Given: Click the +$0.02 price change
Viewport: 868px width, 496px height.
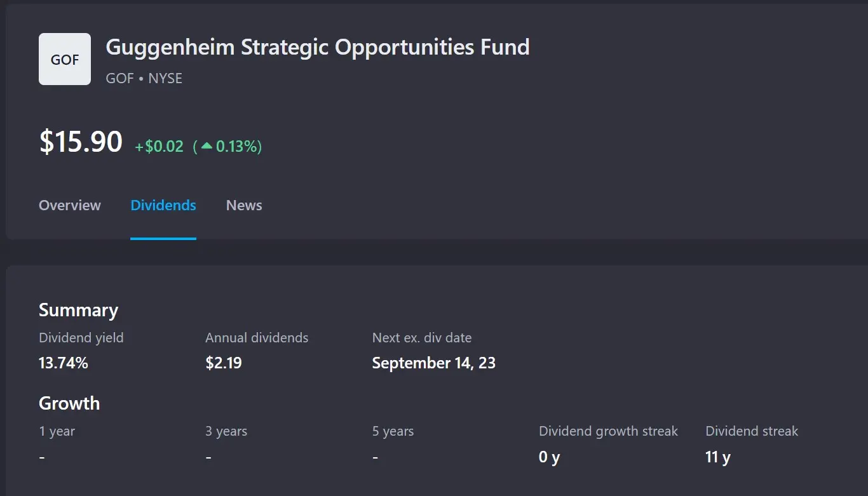Looking at the screenshot, I should [159, 147].
